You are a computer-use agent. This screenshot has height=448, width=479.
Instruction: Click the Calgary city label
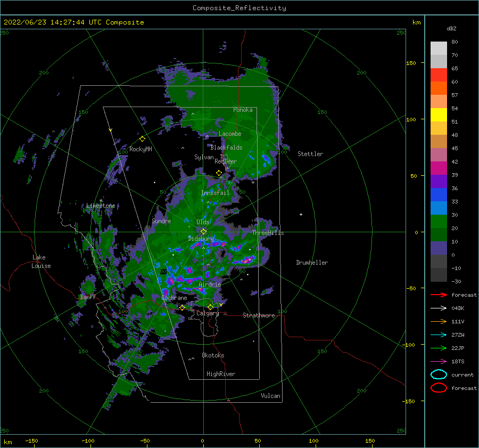click(x=208, y=313)
